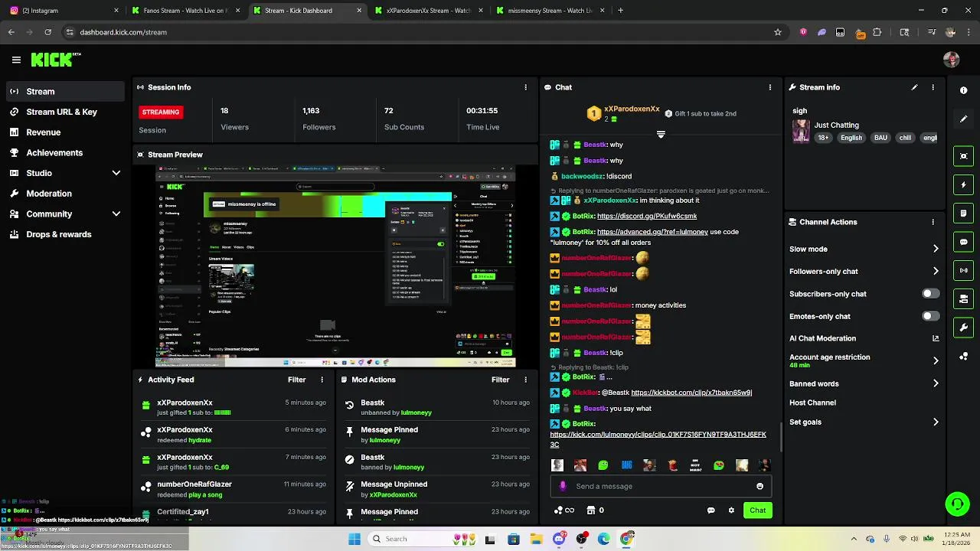The height and width of the screenshot is (551, 980).
Task: Toggle Emotes-only chat switch
Action: pos(930,316)
